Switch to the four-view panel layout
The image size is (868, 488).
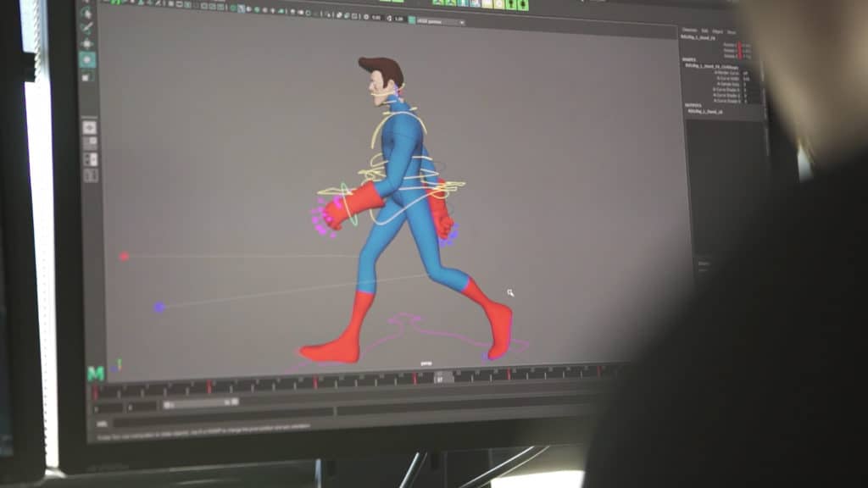(90, 143)
